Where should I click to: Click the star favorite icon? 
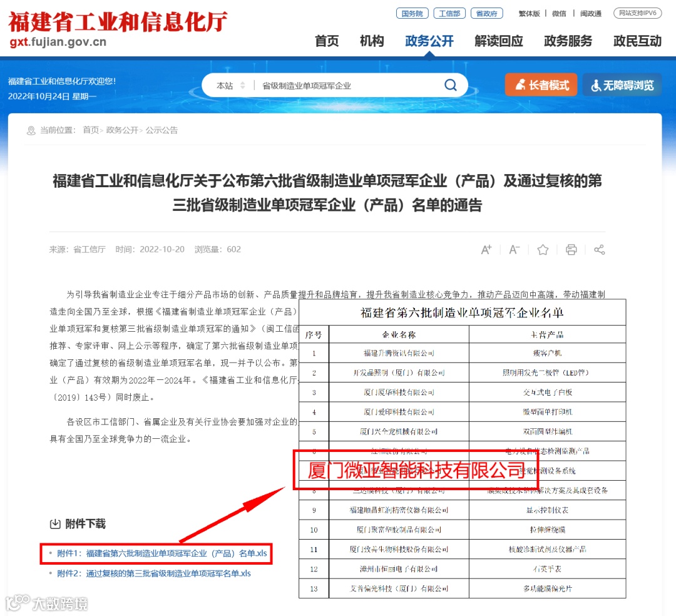pyautogui.click(x=543, y=250)
